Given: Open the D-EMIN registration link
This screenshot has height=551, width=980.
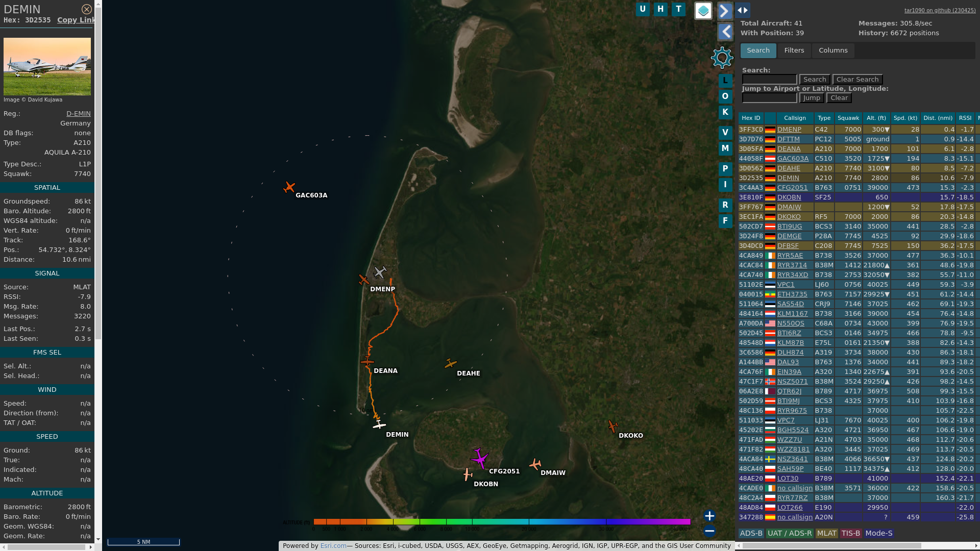Looking at the screenshot, I should pyautogui.click(x=79, y=114).
